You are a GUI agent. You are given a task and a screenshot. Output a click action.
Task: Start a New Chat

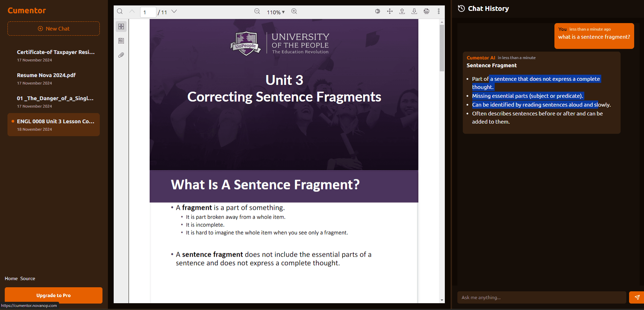pyautogui.click(x=54, y=29)
